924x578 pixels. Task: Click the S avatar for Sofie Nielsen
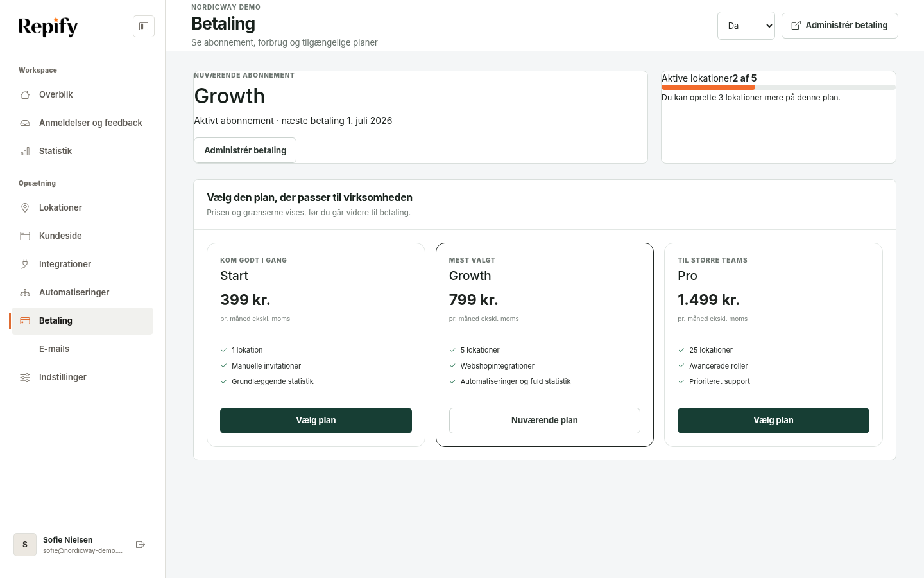(x=25, y=545)
